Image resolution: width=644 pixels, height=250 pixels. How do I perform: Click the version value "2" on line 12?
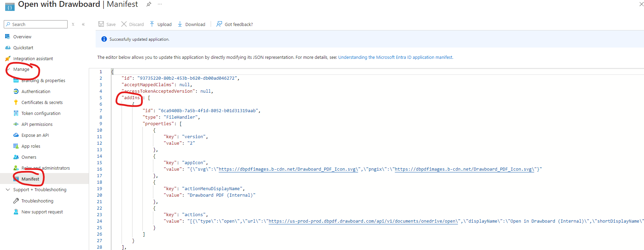(x=191, y=143)
